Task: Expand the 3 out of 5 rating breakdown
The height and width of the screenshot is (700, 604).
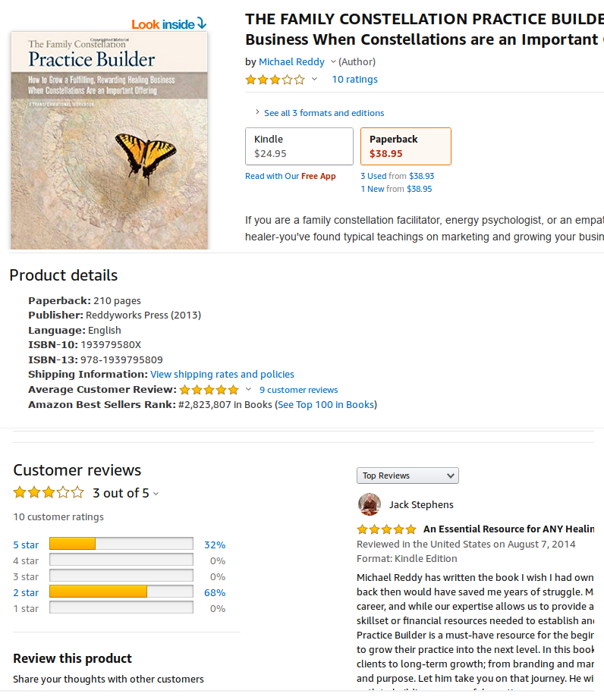Action: coord(156,494)
